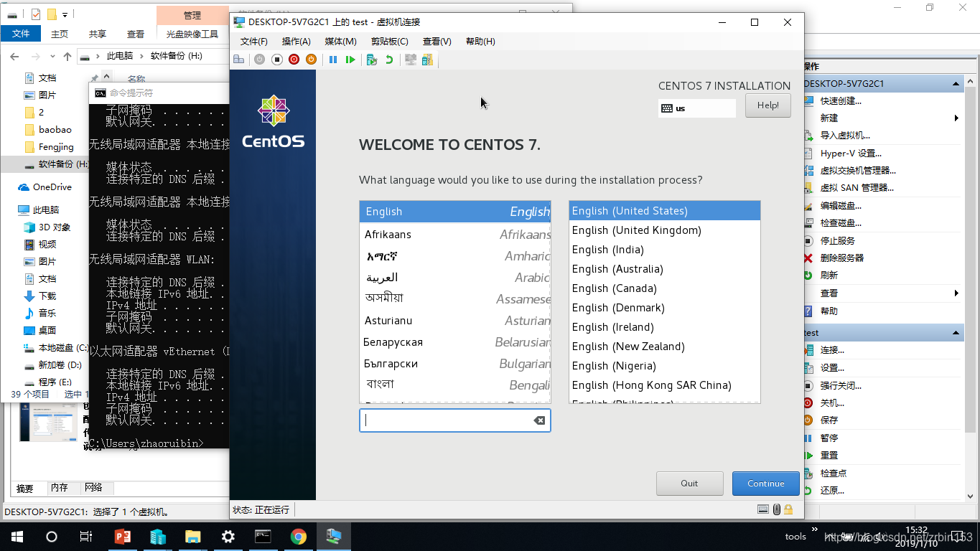
Task: Choose English (Hong Kong SAR China) locale
Action: (664, 385)
